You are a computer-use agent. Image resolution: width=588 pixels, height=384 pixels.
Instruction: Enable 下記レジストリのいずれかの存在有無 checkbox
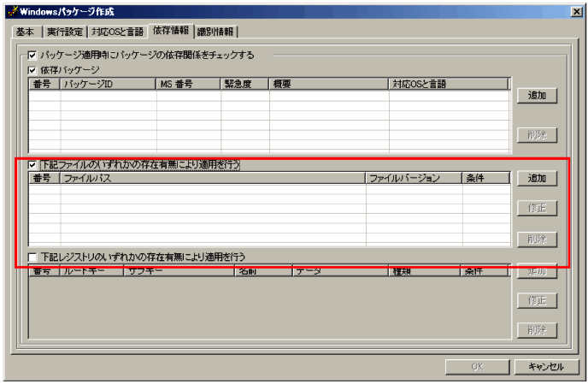click(32, 257)
